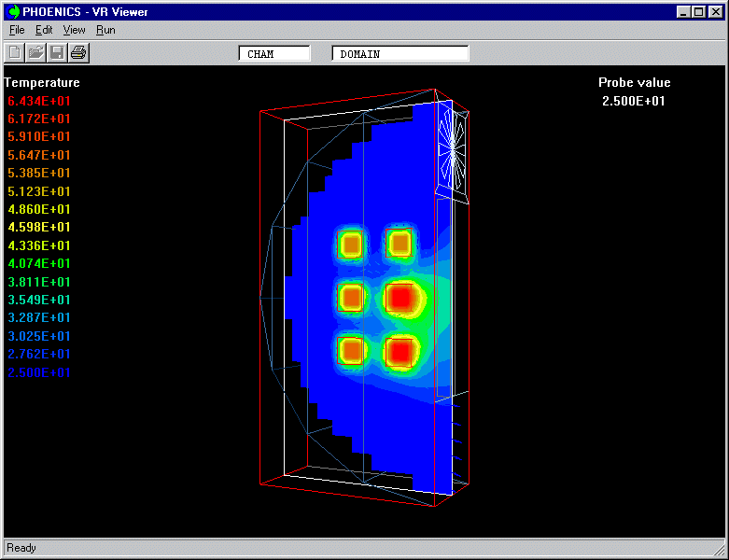Click the green legend value 4.074E+01
The image size is (729, 560).
38,264
